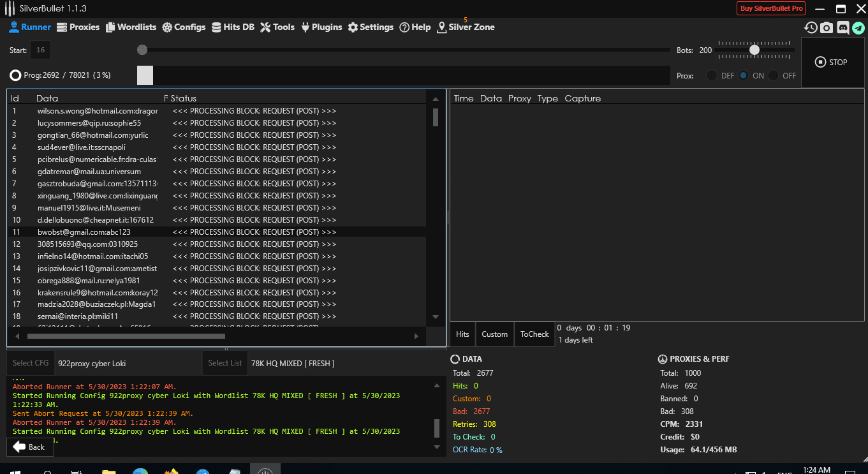The image size is (868, 474).
Task: Open the Silver Zone location tab
Action: [x=466, y=27]
